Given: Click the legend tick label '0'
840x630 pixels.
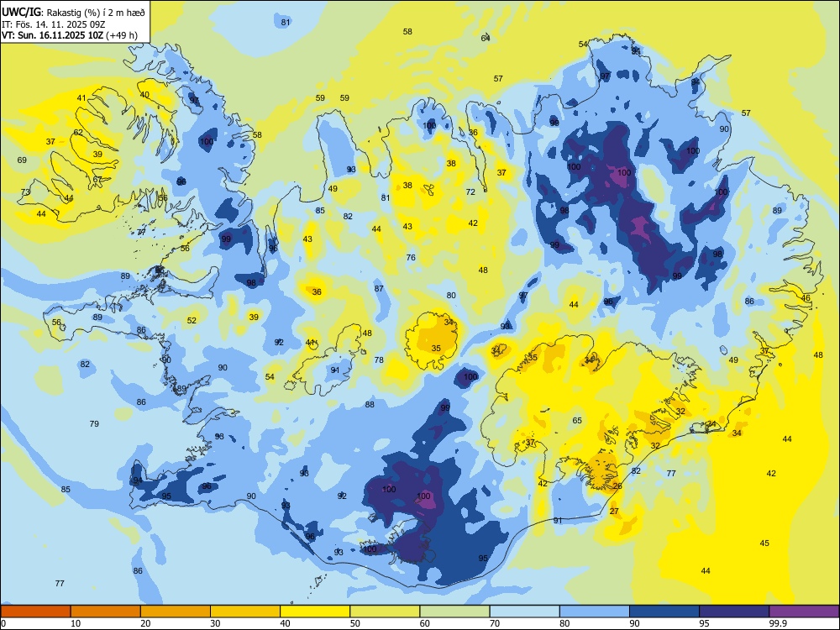Looking at the screenshot, I should click(3, 623).
